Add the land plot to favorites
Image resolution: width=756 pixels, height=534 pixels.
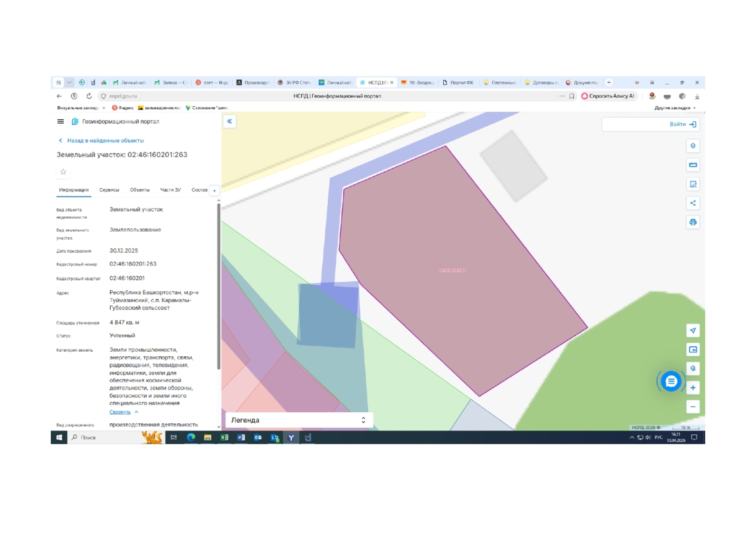(63, 172)
